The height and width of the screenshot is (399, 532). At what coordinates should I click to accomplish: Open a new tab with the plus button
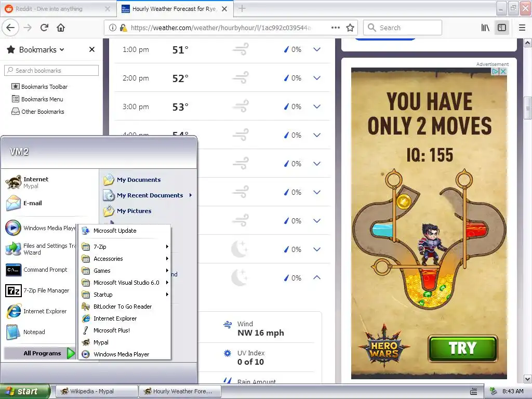point(242,8)
